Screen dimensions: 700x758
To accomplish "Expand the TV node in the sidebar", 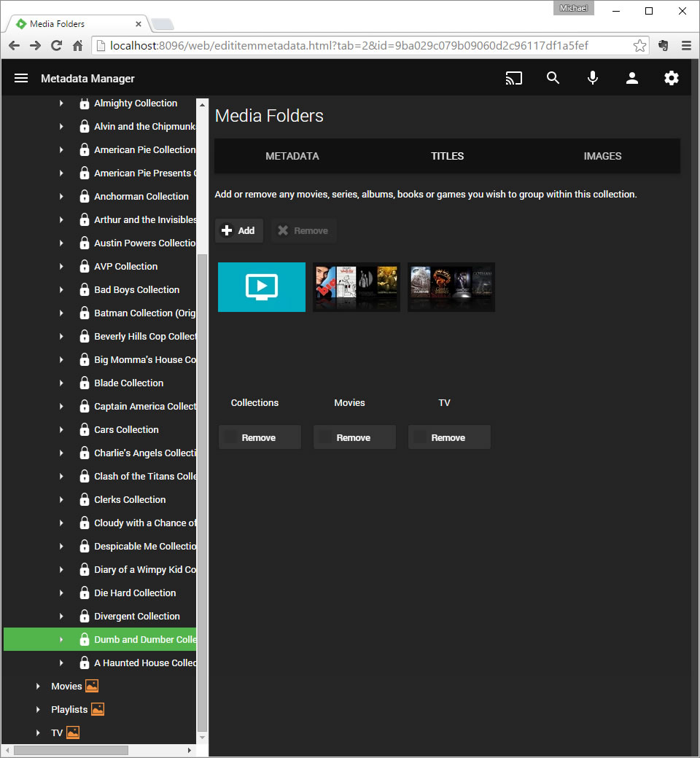I will point(39,732).
